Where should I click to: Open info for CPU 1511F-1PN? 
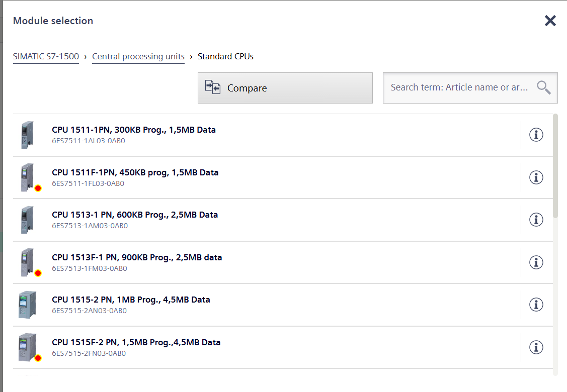coord(536,177)
